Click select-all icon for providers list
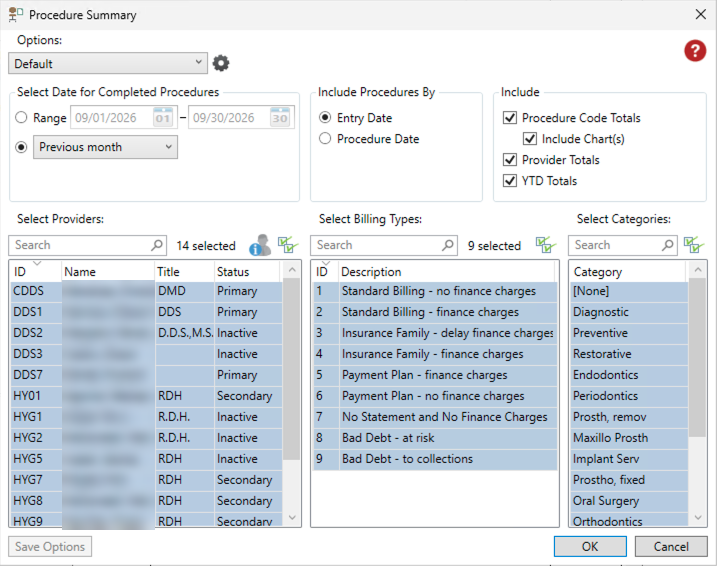Viewport: 717px width, 566px height. [288, 245]
